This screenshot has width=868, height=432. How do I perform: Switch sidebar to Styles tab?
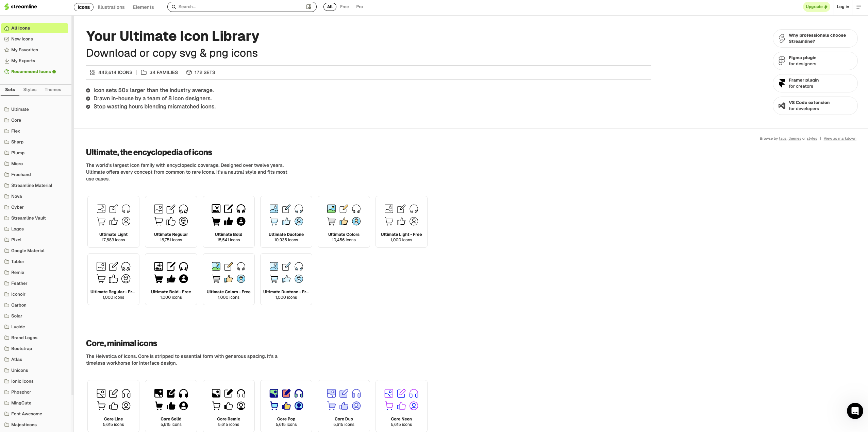point(30,90)
